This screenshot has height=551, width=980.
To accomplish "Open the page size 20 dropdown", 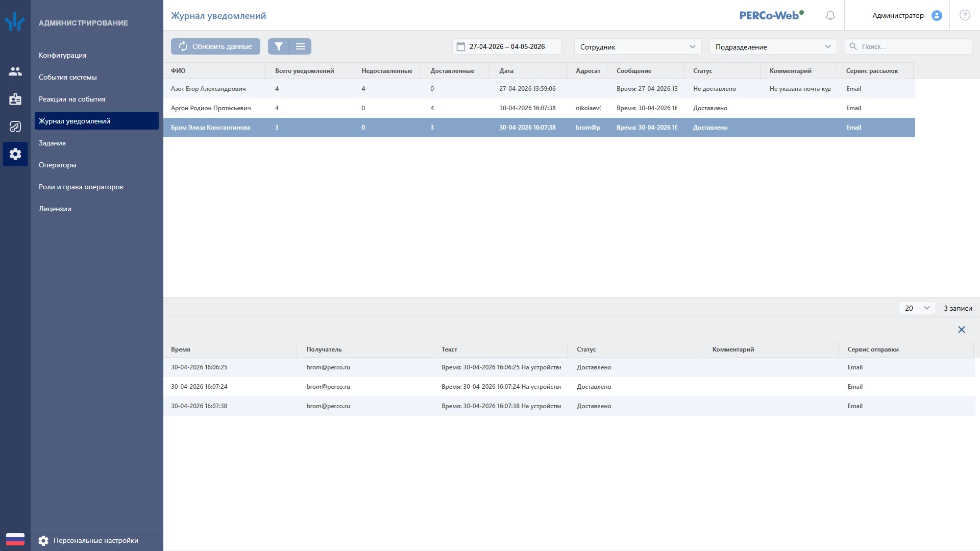I will click(x=917, y=308).
